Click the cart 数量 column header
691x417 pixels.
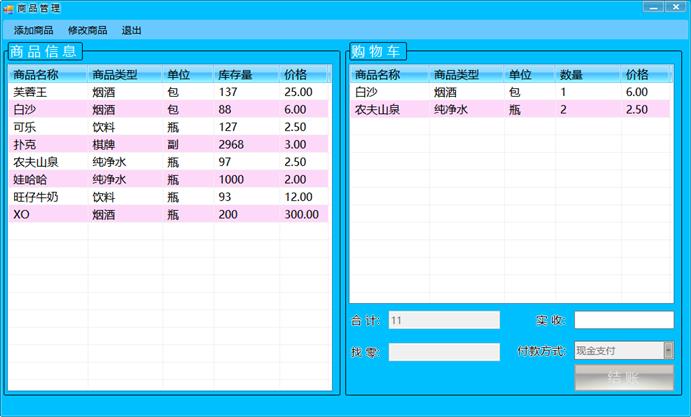tap(571, 74)
